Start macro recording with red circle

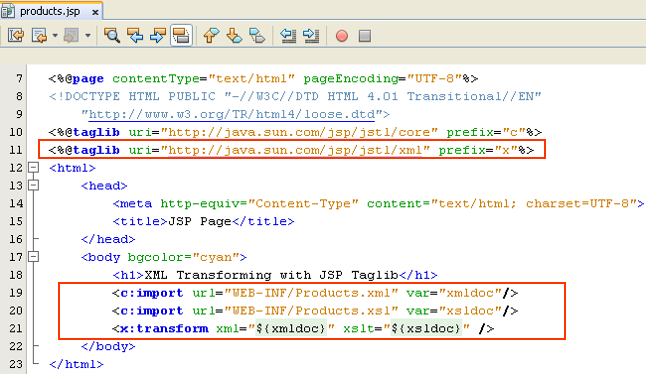[342, 36]
